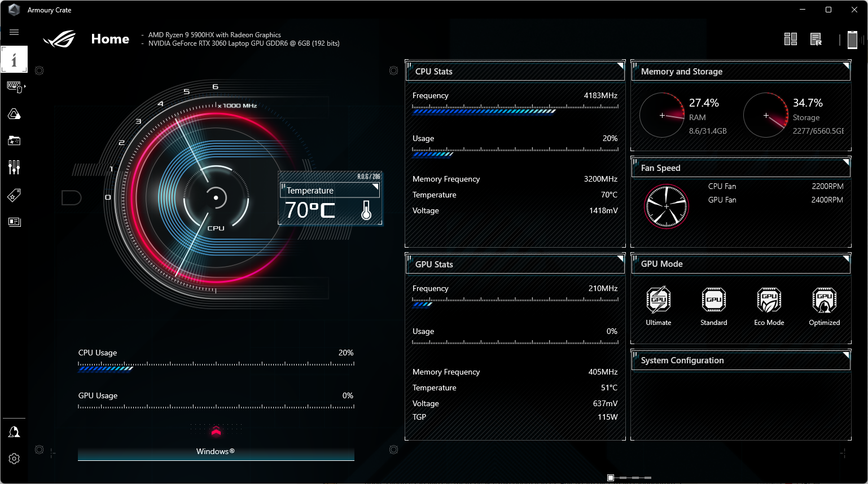Click the CPU frequency dial center
The height and width of the screenshot is (484, 868).
pos(216,198)
